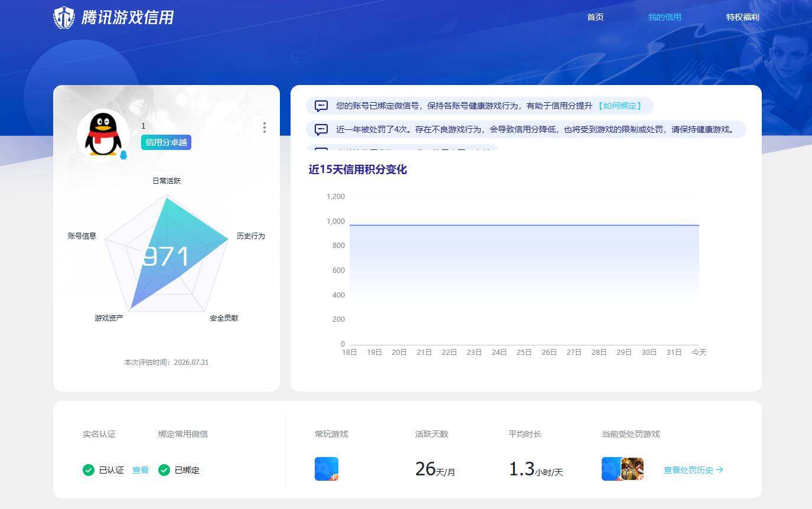
Task: Click the 本次评估时间：2026.07.31 text
Action: click(x=167, y=362)
